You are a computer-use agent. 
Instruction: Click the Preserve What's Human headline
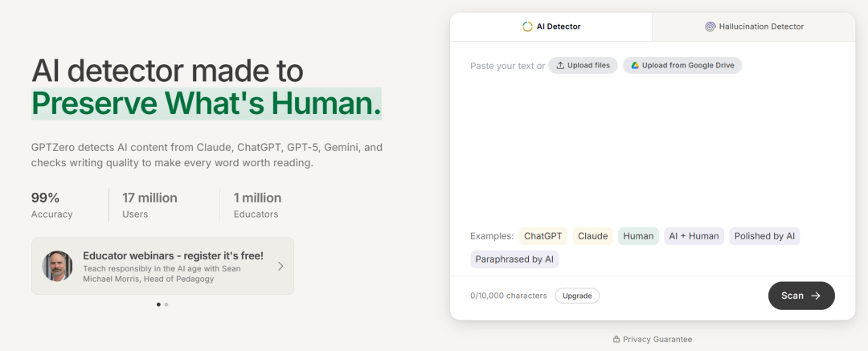pos(207,103)
